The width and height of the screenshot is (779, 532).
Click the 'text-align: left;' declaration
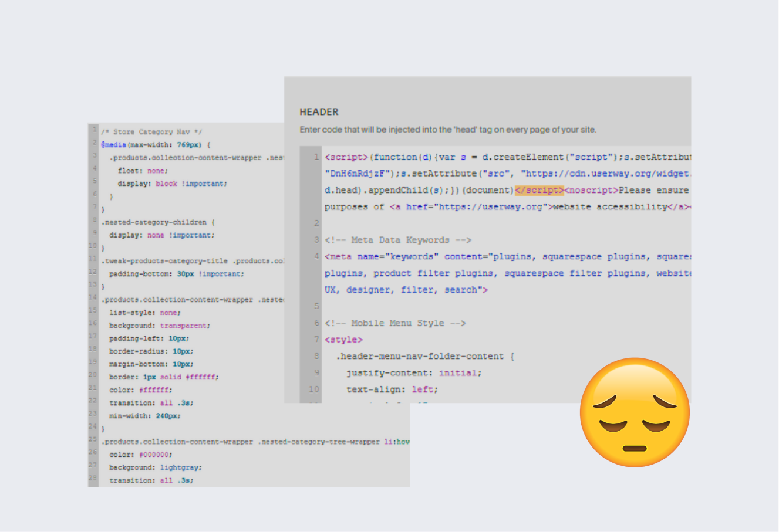click(x=392, y=389)
